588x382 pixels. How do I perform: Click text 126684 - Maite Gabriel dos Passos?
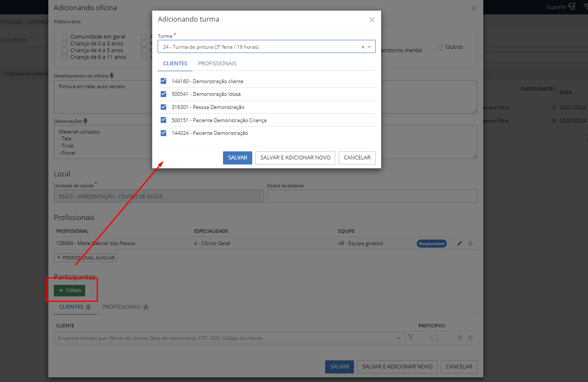(96, 243)
